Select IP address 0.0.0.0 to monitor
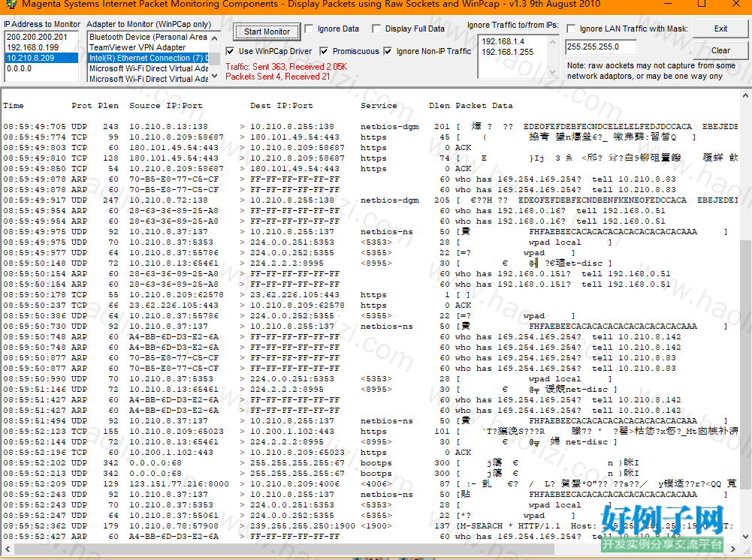Viewport: 752px width, 560px height. pyautogui.click(x=41, y=68)
